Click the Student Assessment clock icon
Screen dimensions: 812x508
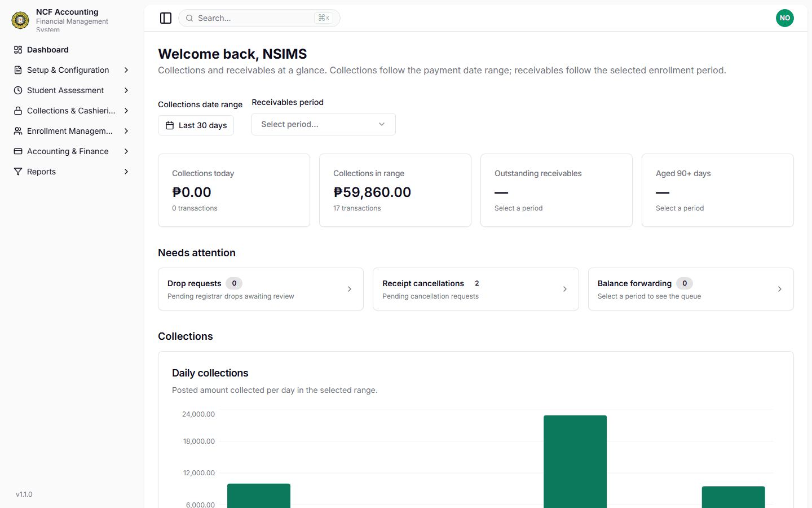[18, 90]
